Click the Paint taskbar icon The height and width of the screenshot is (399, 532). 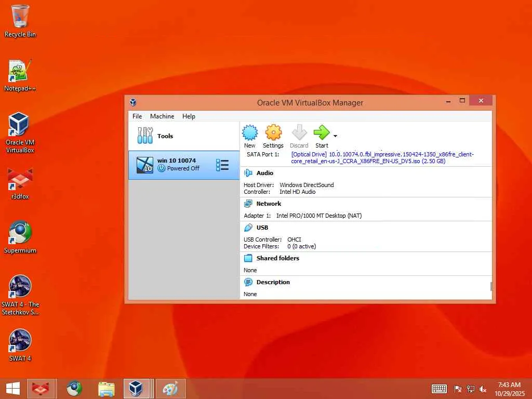[x=170, y=389]
